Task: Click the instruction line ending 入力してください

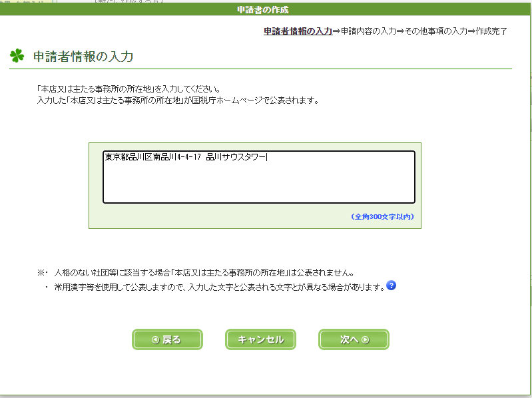Action: [129, 89]
